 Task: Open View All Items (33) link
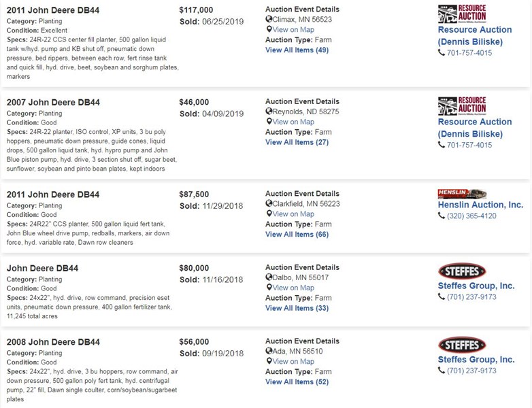(297, 308)
